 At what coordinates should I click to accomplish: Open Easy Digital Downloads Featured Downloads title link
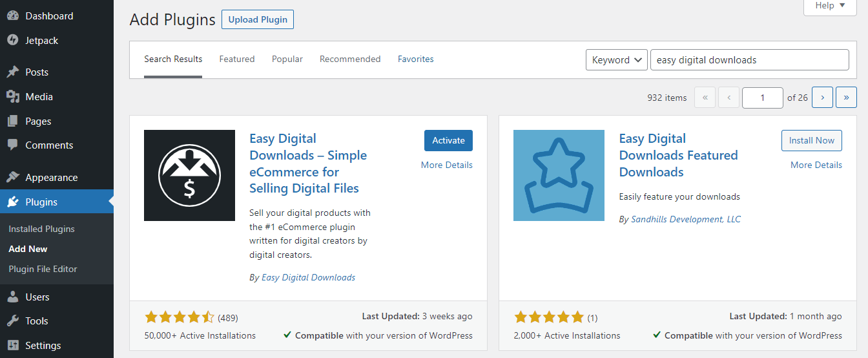point(678,155)
